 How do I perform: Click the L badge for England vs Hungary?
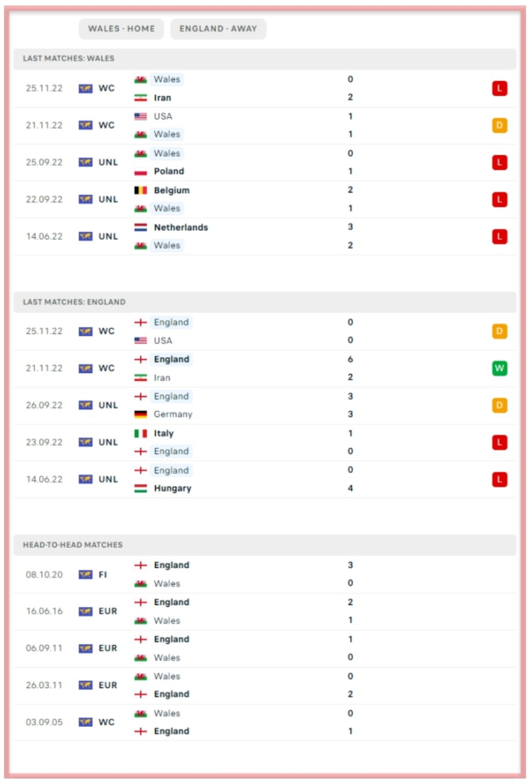pyautogui.click(x=499, y=479)
